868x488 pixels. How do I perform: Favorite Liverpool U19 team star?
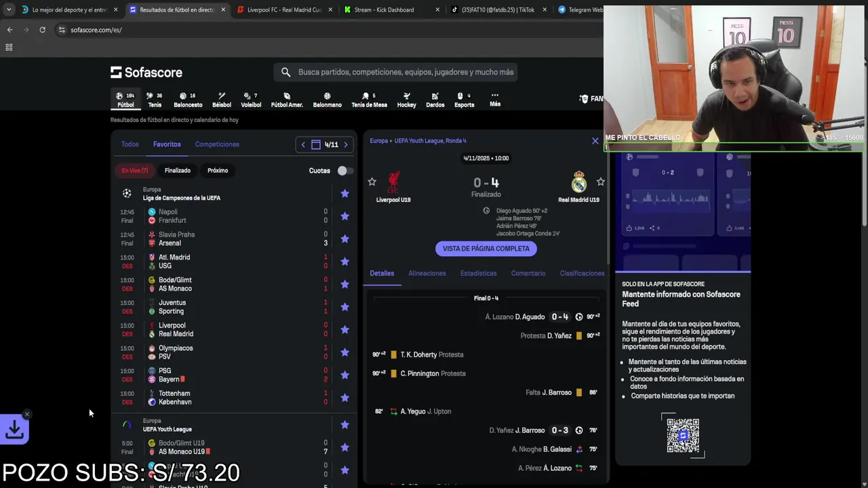(372, 182)
